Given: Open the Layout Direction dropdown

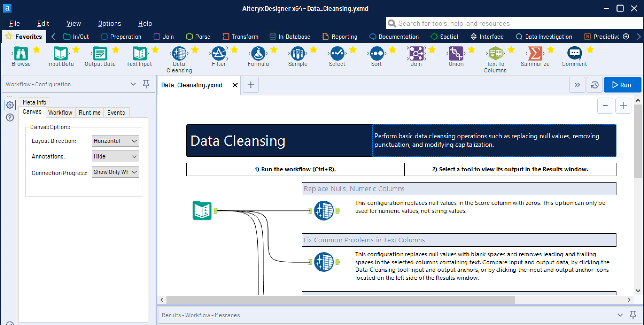Looking at the screenshot, I should click(115, 141).
